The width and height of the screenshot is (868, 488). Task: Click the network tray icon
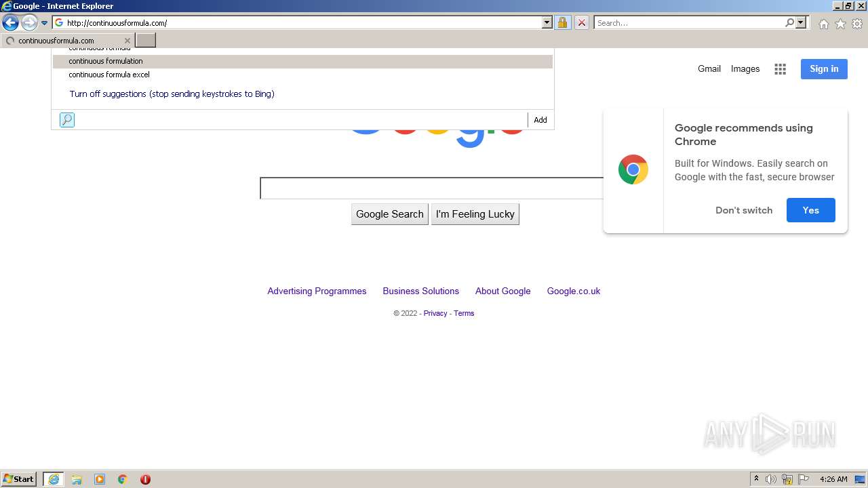(x=787, y=479)
